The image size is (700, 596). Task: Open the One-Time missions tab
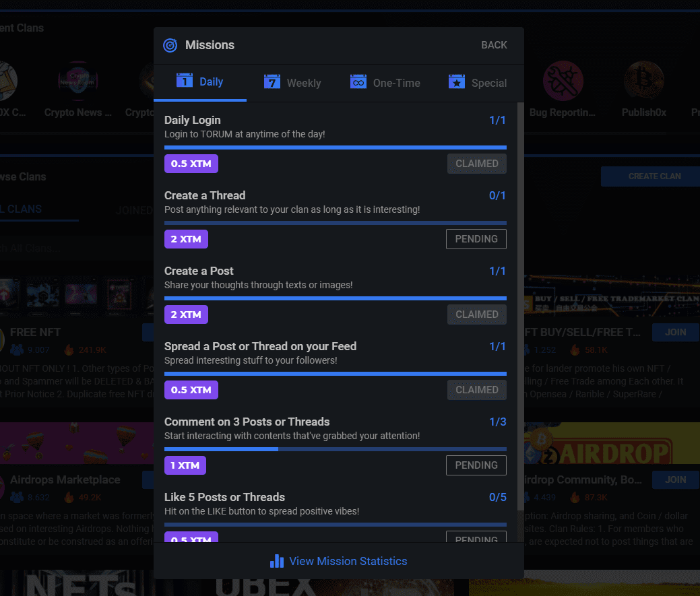(x=385, y=83)
